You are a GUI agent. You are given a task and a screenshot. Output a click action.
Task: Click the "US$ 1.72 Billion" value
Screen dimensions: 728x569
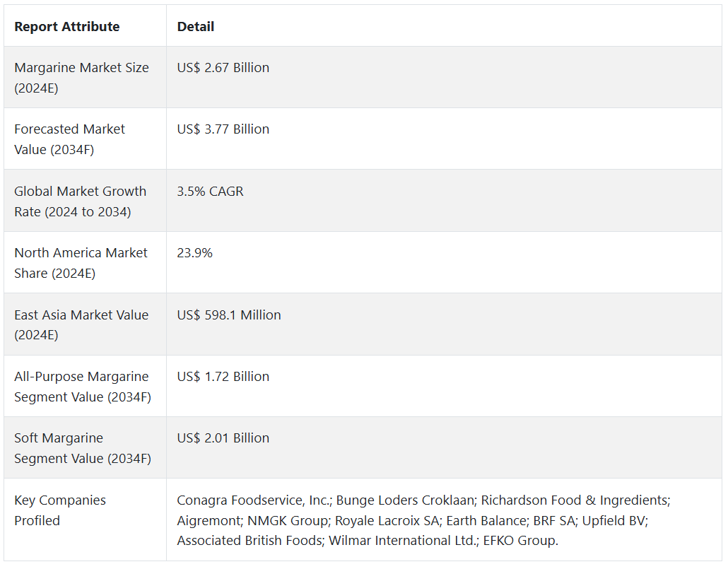click(223, 377)
